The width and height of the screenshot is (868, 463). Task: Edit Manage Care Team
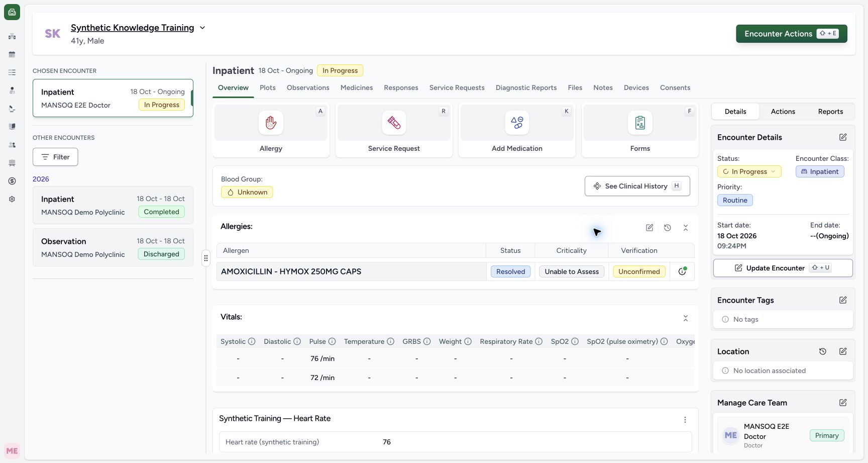(x=843, y=403)
